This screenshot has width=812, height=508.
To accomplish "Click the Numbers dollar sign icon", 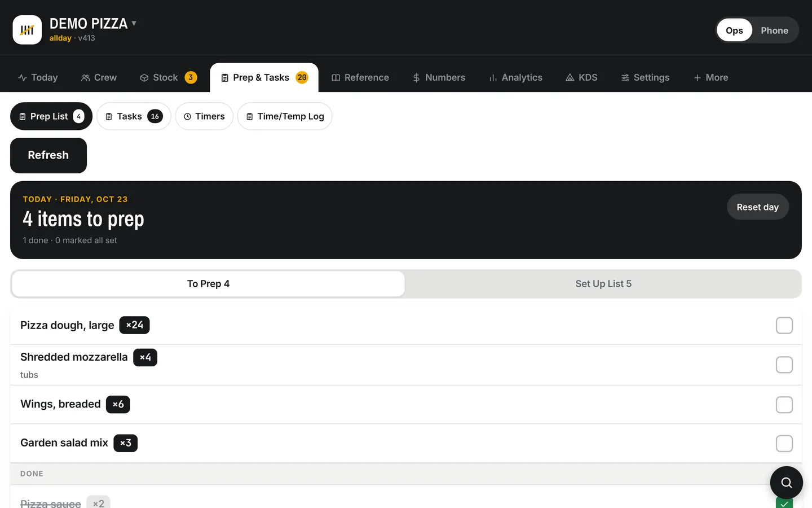I will pos(417,78).
